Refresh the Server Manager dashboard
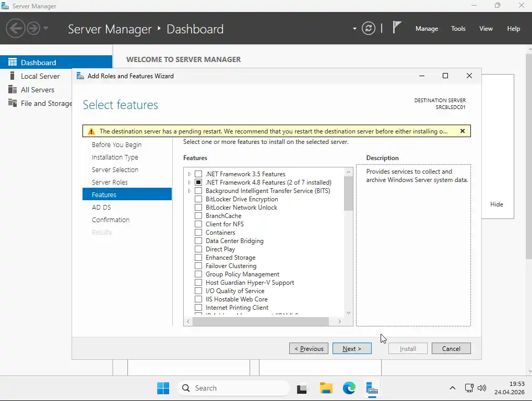The height and width of the screenshot is (401, 532). coord(369,28)
